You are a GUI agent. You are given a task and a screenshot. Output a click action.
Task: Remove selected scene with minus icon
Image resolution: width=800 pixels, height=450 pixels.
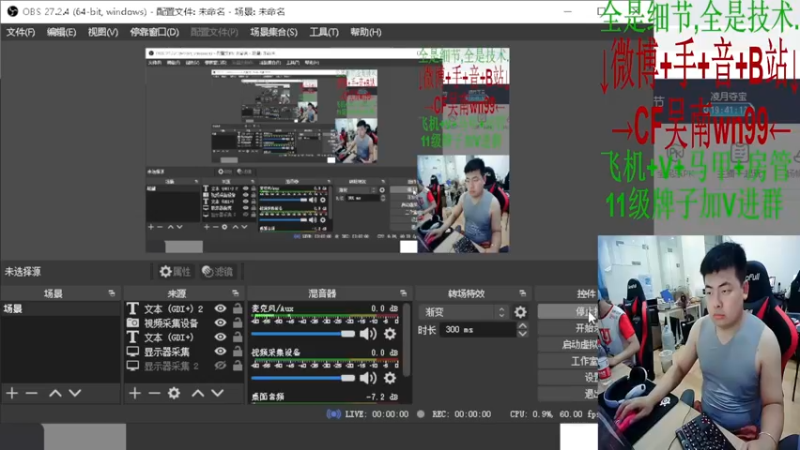pyautogui.click(x=32, y=393)
